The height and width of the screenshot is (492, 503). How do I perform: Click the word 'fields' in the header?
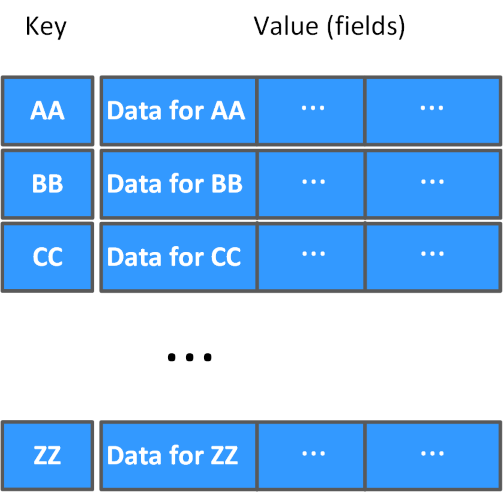pos(366,26)
